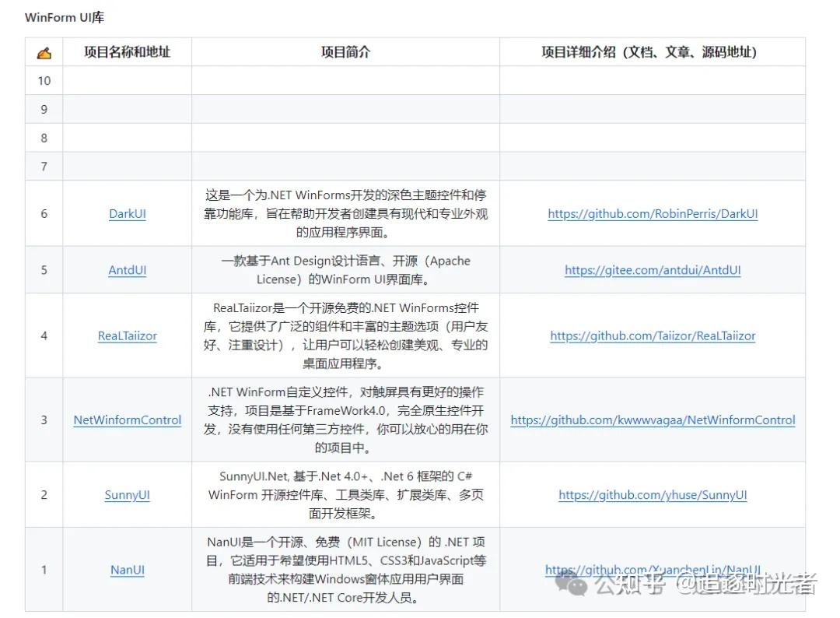Open the AntdUI project link
This screenshot has height=618, width=840.
(127, 270)
